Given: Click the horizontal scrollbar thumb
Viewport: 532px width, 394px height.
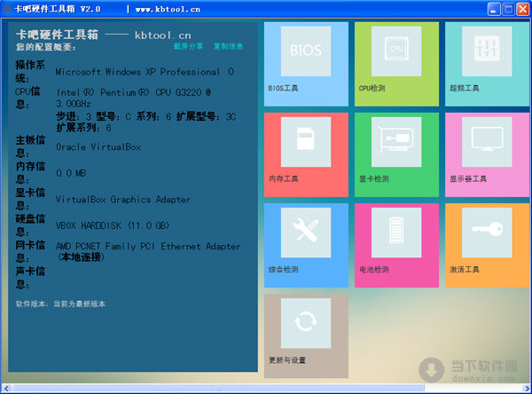Looking at the screenshot, I should tap(218, 388).
